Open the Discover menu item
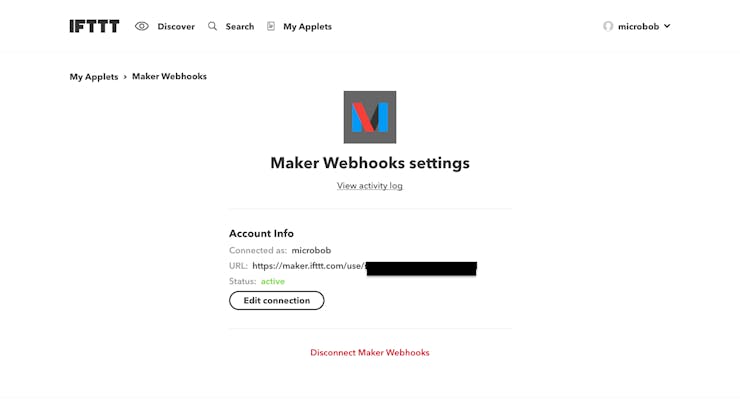The width and height of the screenshot is (740, 415). (176, 26)
